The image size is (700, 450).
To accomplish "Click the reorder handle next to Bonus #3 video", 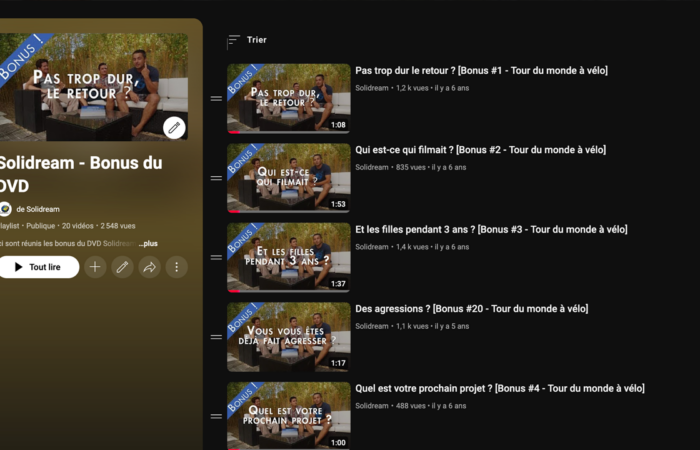I will tap(216, 258).
